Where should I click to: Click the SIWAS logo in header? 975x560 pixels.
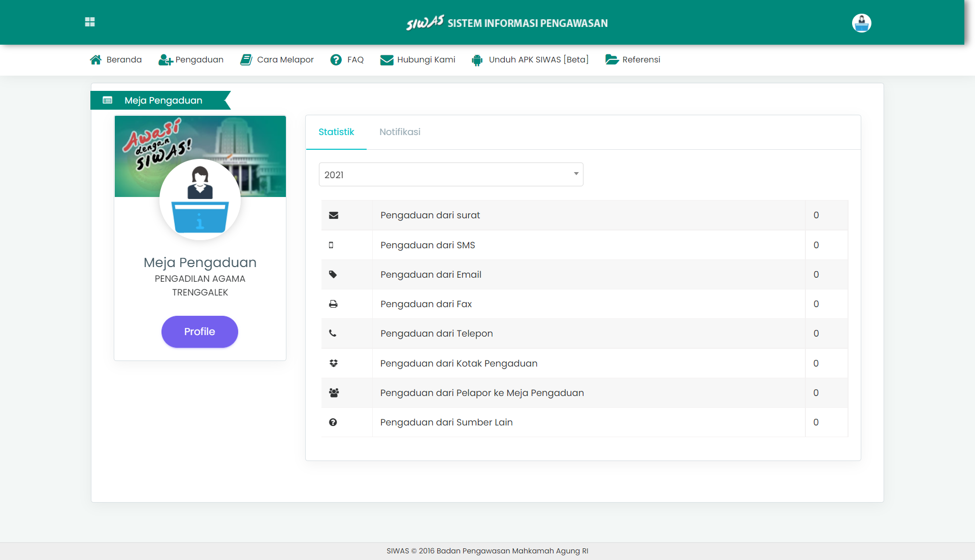click(425, 23)
